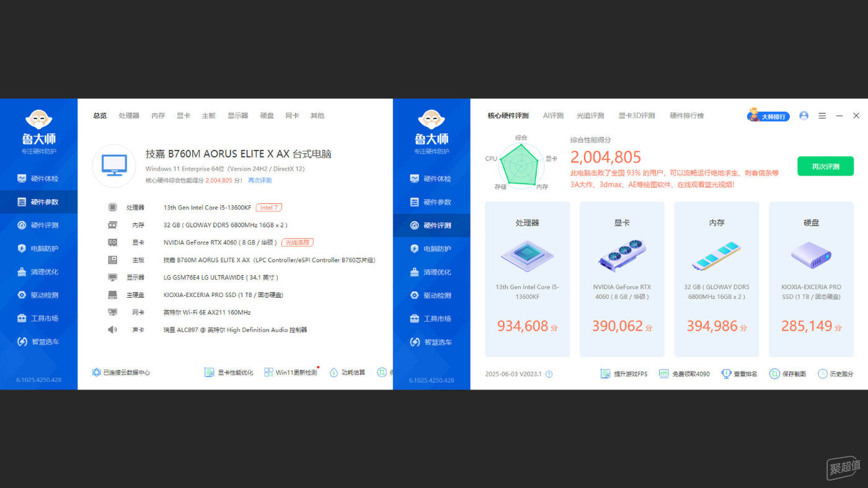Open the 硬盘 score card 285,149
This screenshot has width=868, height=488.
(811, 279)
